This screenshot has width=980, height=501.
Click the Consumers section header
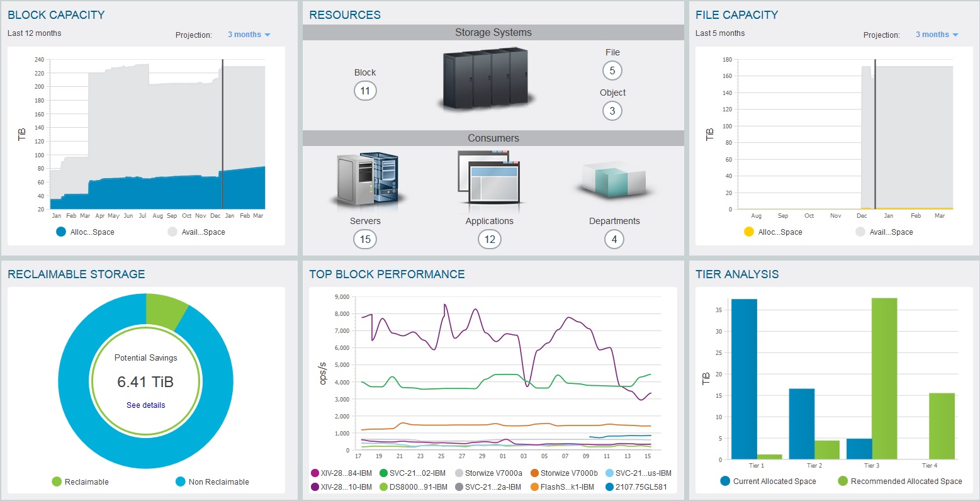pyautogui.click(x=493, y=138)
